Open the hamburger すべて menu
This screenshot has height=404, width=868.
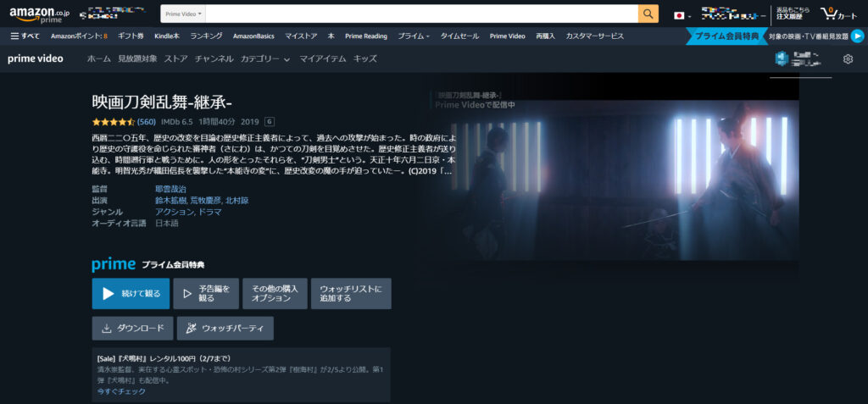tap(25, 36)
